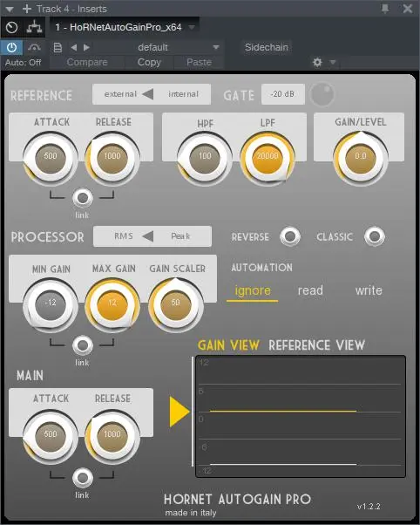The width and height of the screenshot is (420, 525).
Task: Open the default preset dropdown
Action: click(x=216, y=48)
